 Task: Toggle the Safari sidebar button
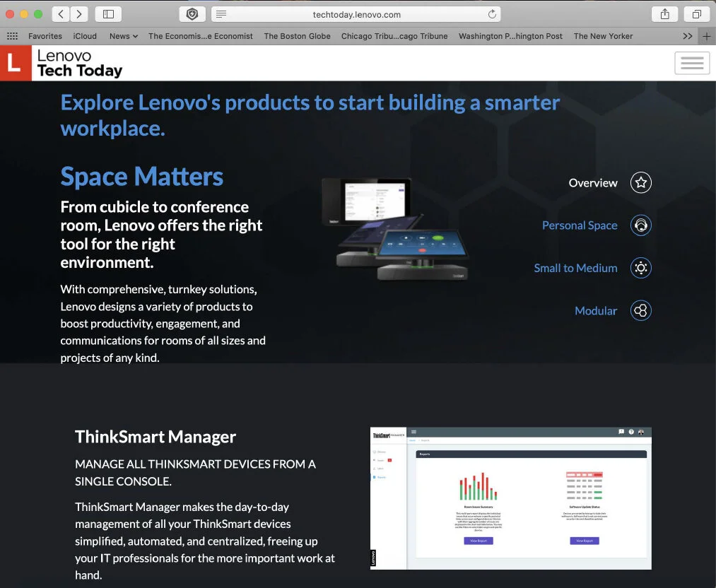pyautogui.click(x=108, y=14)
